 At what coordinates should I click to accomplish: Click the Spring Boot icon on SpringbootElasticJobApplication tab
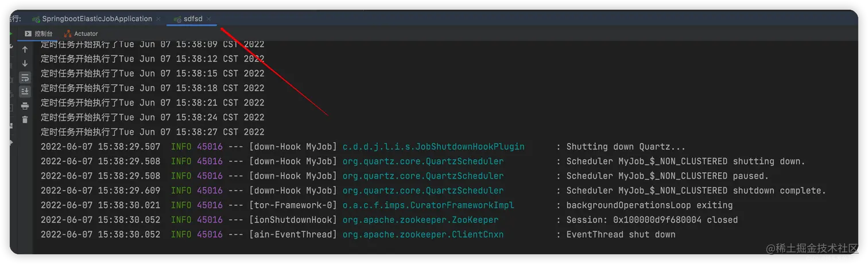pyautogui.click(x=36, y=19)
